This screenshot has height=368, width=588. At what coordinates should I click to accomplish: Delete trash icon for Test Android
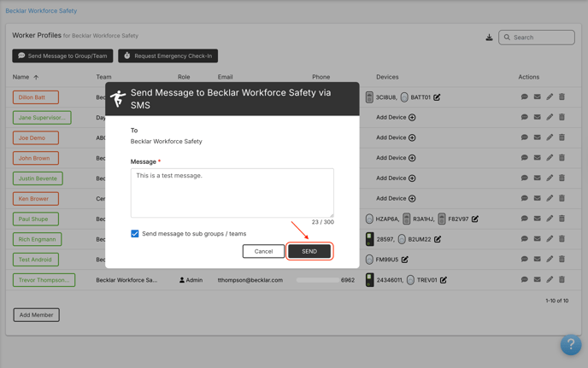click(562, 259)
